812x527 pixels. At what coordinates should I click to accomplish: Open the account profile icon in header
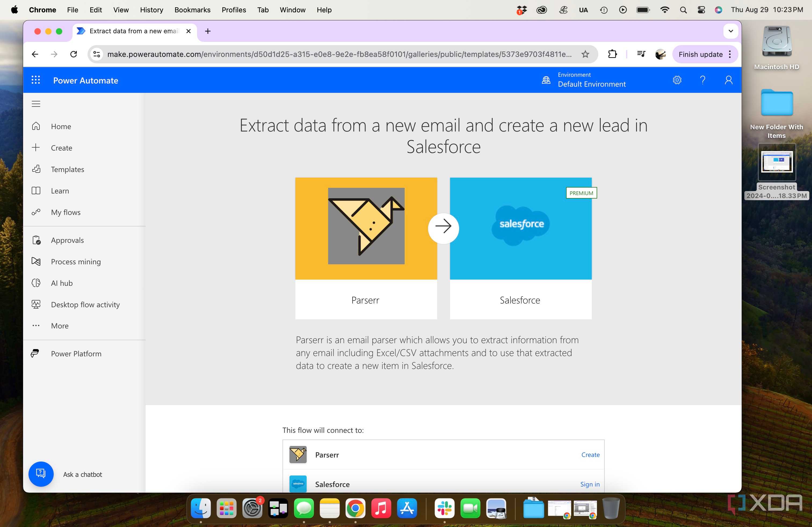[728, 80]
